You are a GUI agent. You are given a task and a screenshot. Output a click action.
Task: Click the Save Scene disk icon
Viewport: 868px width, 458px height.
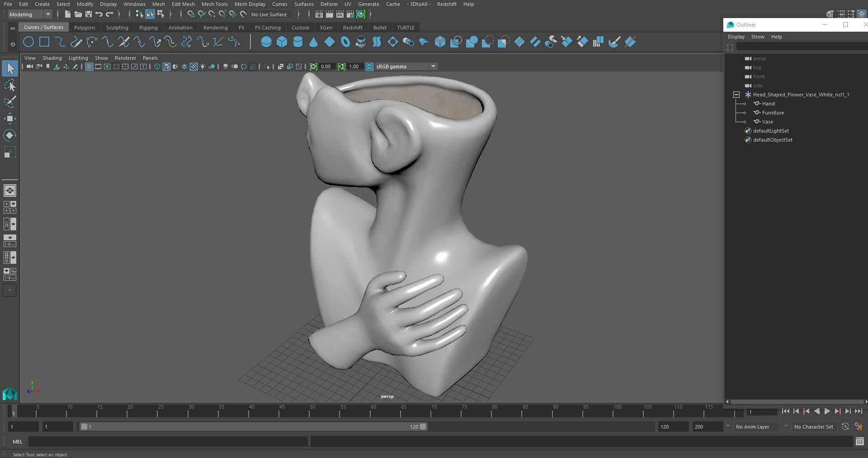pyautogui.click(x=89, y=14)
